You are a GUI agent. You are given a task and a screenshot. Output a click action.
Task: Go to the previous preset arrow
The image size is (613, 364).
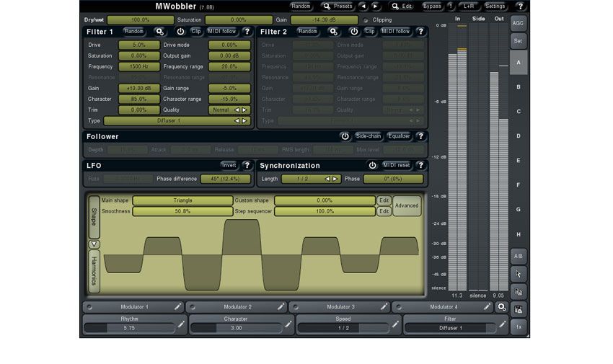(x=363, y=6)
